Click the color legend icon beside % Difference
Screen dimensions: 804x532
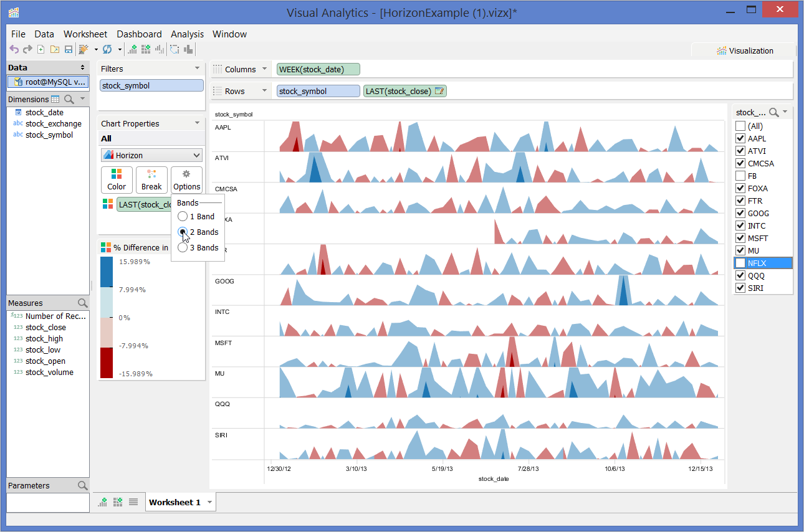(x=105, y=247)
